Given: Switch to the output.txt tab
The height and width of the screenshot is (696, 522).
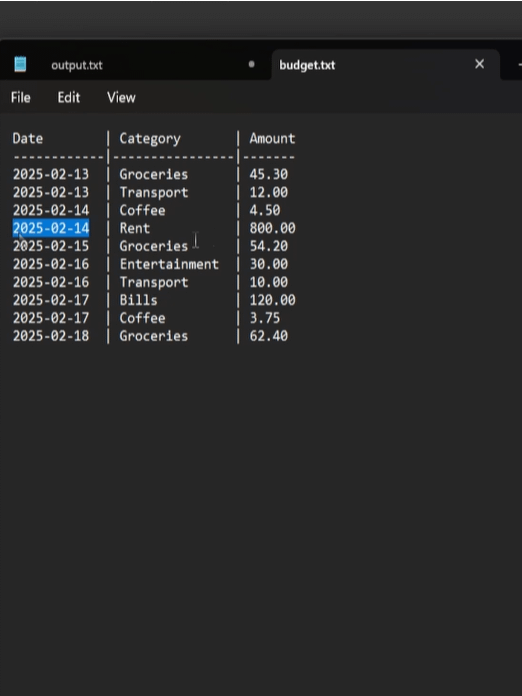Looking at the screenshot, I should click(x=77, y=65).
